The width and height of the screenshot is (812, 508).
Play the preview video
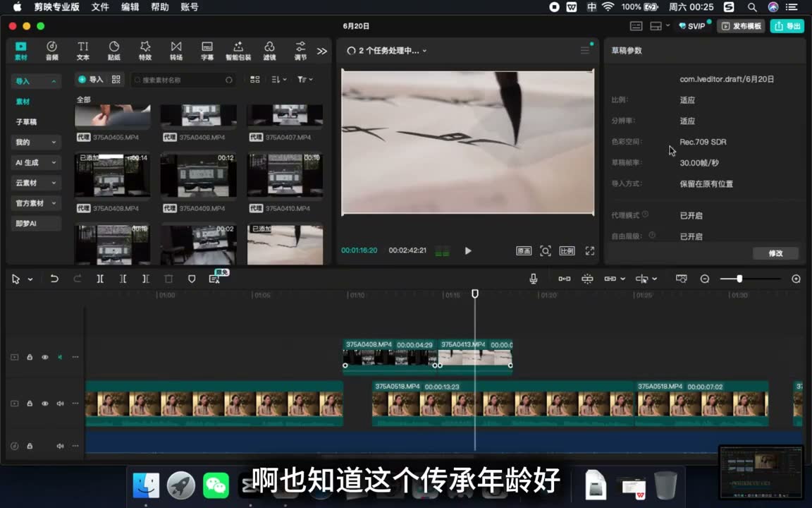coord(468,251)
